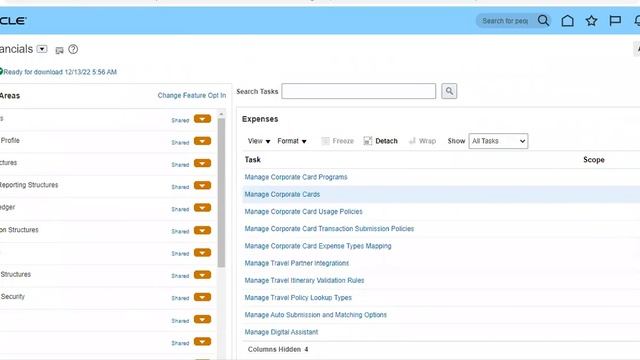Open Watchlist flag icon
Viewport: 640px width, 360px height.
pyautogui.click(x=615, y=20)
